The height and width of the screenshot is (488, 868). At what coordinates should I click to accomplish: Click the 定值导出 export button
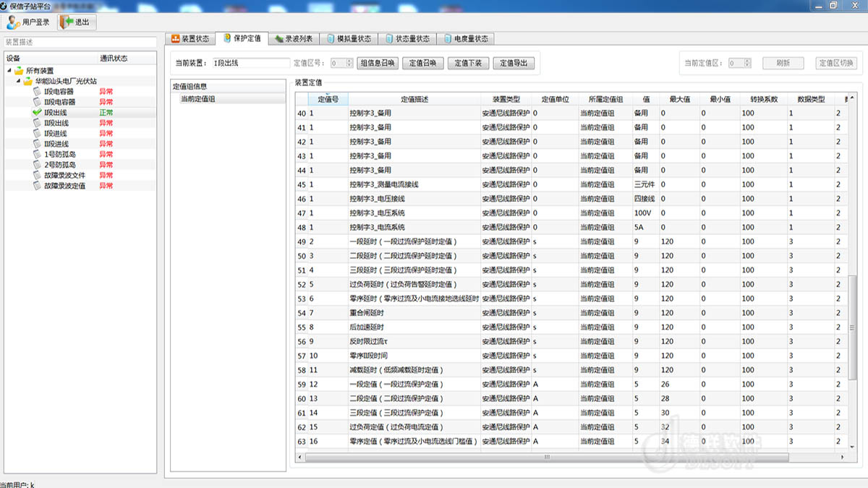514,63
